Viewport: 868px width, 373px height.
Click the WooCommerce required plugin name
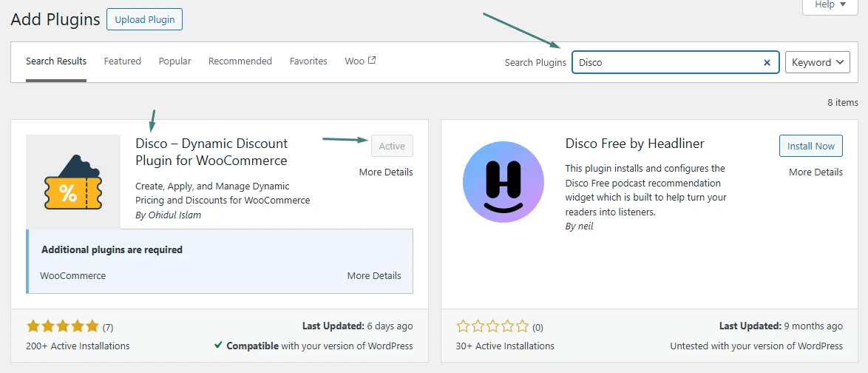point(73,275)
